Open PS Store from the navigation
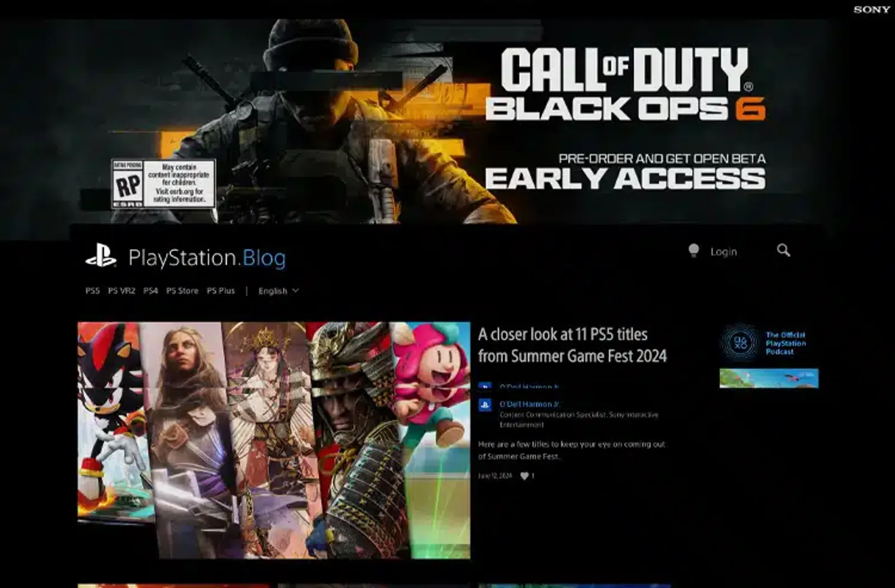The height and width of the screenshot is (588, 895). pyautogui.click(x=182, y=291)
